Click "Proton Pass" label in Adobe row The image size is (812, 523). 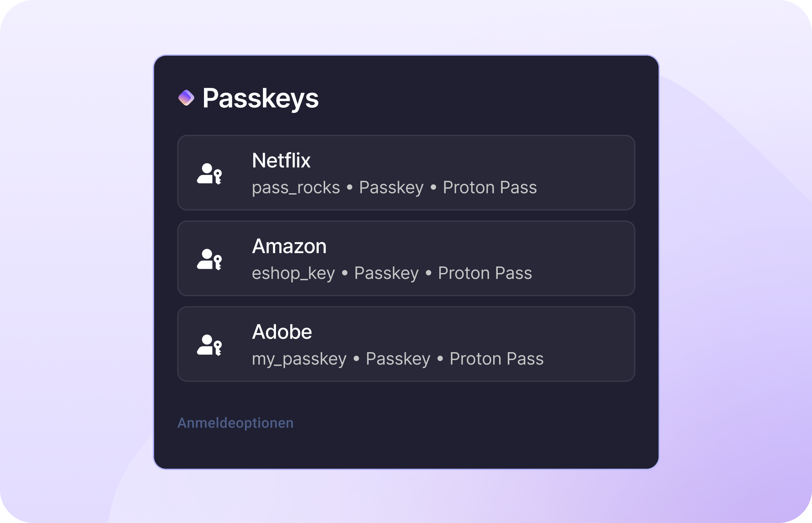(x=496, y=359)
